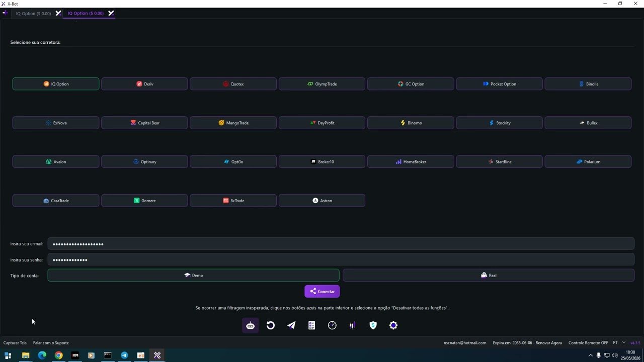This screenshot has width=644, height=362.
Task: Select HomeBroker as broker
Action: click(411, 162)
